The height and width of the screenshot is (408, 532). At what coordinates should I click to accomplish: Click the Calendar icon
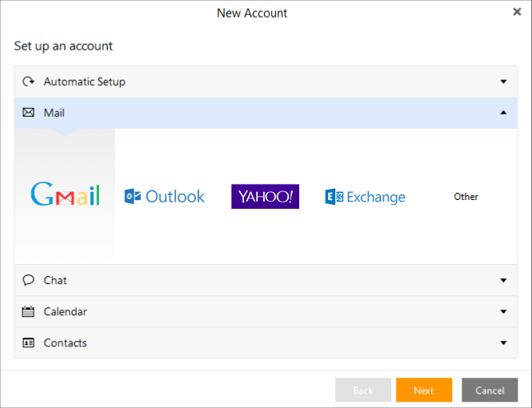click(28, 311)
